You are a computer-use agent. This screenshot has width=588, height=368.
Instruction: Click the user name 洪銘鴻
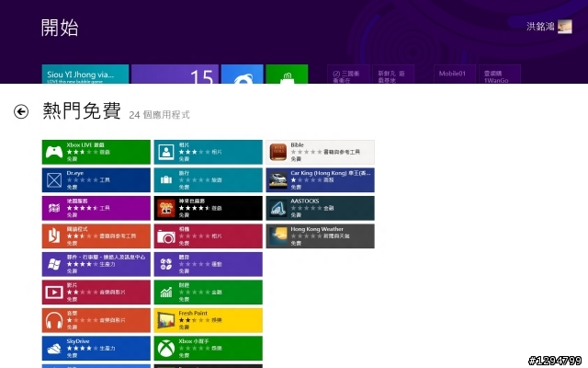[540, 27]
